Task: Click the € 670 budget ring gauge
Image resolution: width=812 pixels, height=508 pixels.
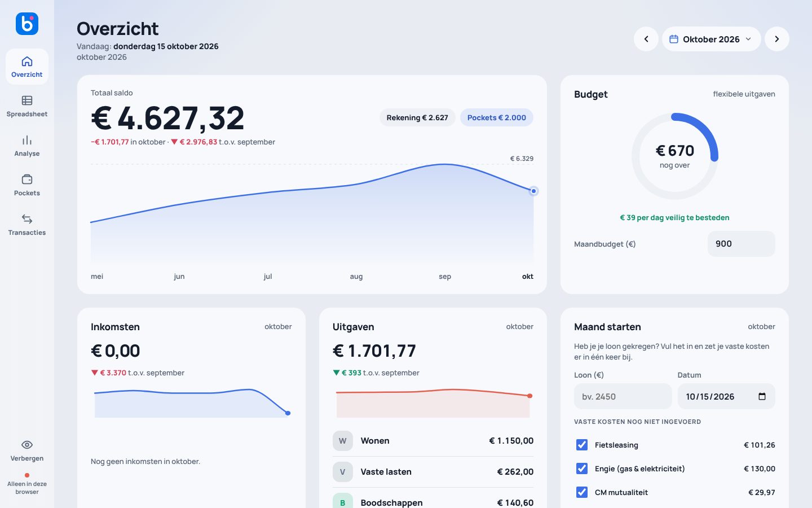Action: [675, 156]
